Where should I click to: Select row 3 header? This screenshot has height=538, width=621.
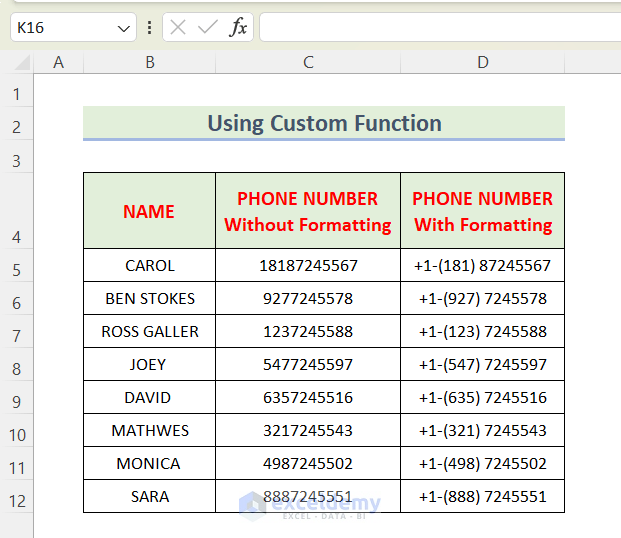[x=17, y=156]
